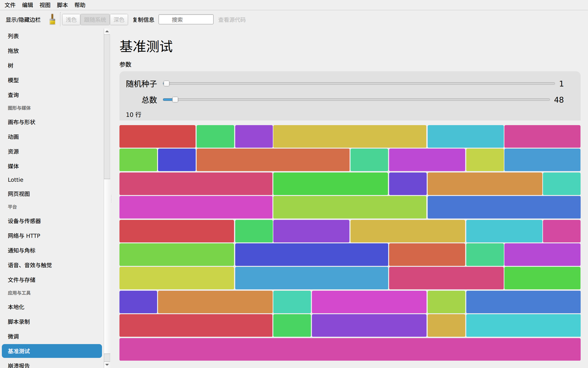The width and height of the screenshot is (588, 368).
Task: Open 本地化 in the sidebar
Action: click(x=52, y=307)
